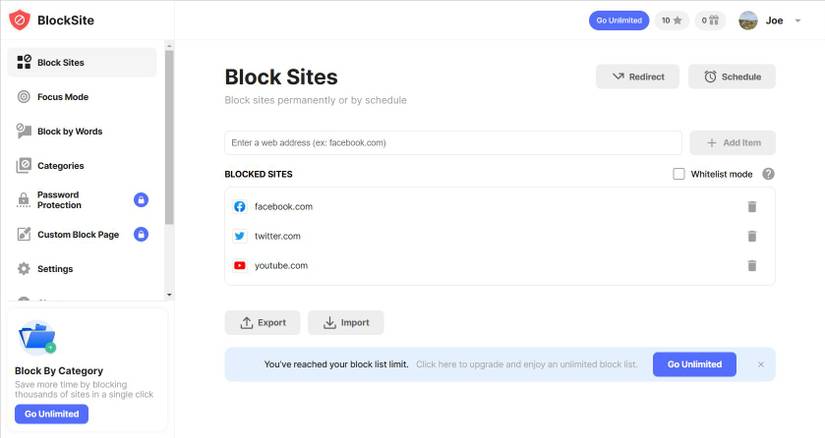The width and height of the screenshot is (825, 438).
Task: Select the youtube.com entry text
Action: tap(281, 266)
